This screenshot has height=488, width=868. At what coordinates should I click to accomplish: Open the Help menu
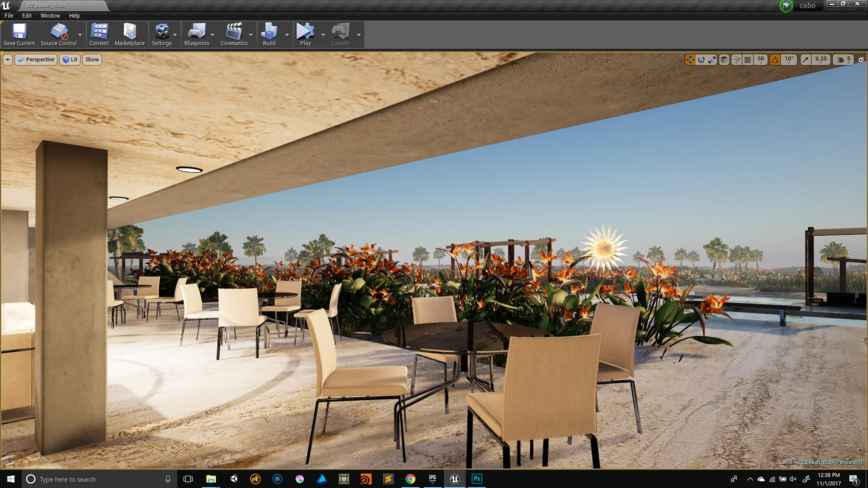tap(74, 15)
